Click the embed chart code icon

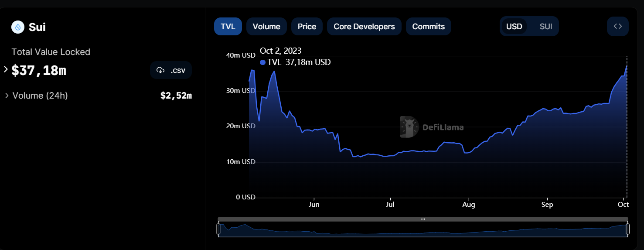point(618,26)
